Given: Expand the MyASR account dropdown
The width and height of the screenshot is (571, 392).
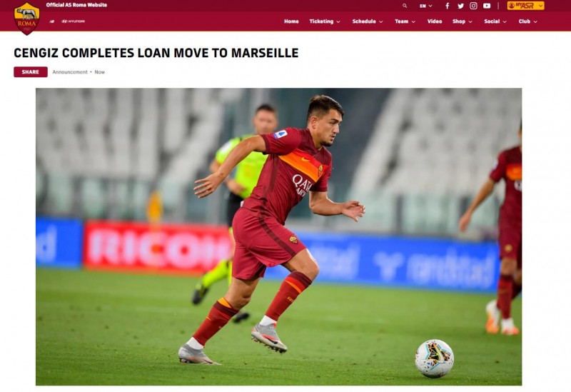Looking at the screenshot, I should 525,6.
